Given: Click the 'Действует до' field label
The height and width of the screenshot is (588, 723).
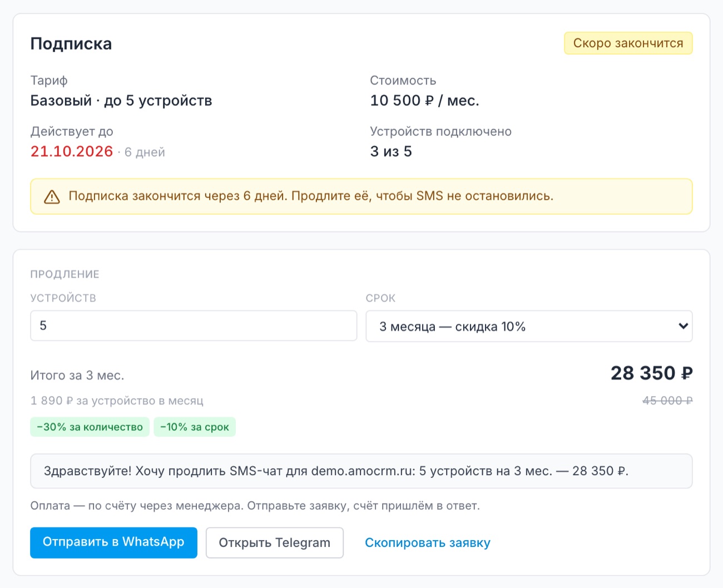Looking at the screenshot, I should [x=72, y=132].
